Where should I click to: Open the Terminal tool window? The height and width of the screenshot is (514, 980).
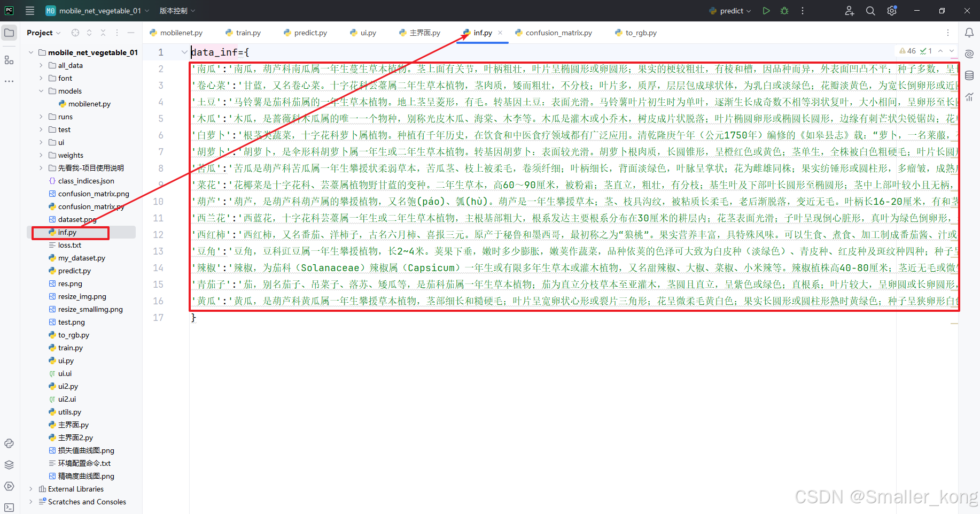[x=9, y=507]
